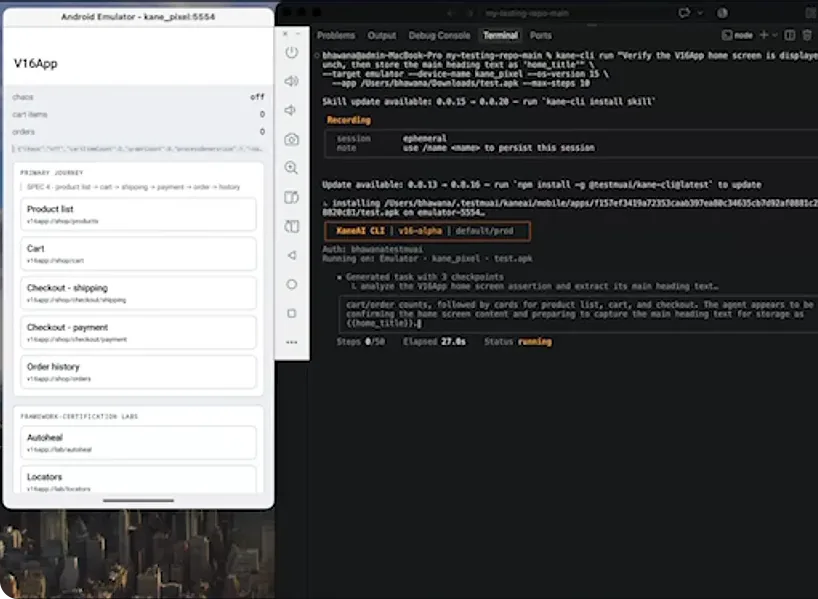The image size is (818, 599).
Task: Click the Steps 0/50 text in terminal
Action: pyautogui.click(x=360, y=342)
